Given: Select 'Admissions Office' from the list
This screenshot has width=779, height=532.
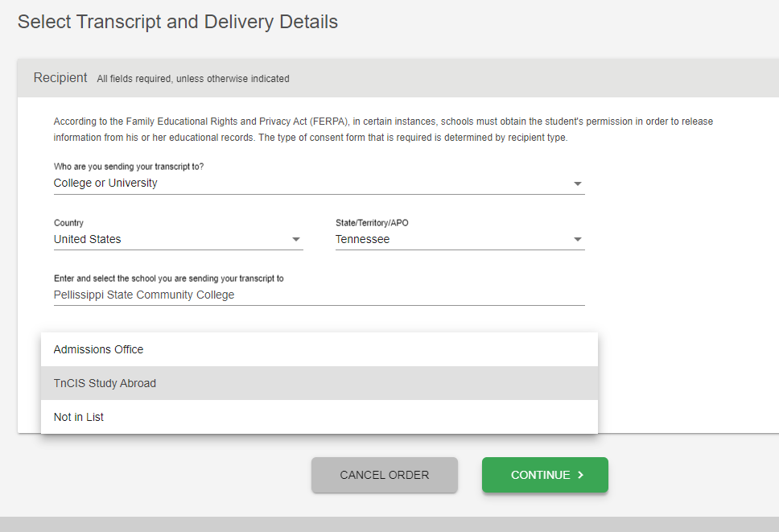Looking at the screenshot, I should 98,349.
